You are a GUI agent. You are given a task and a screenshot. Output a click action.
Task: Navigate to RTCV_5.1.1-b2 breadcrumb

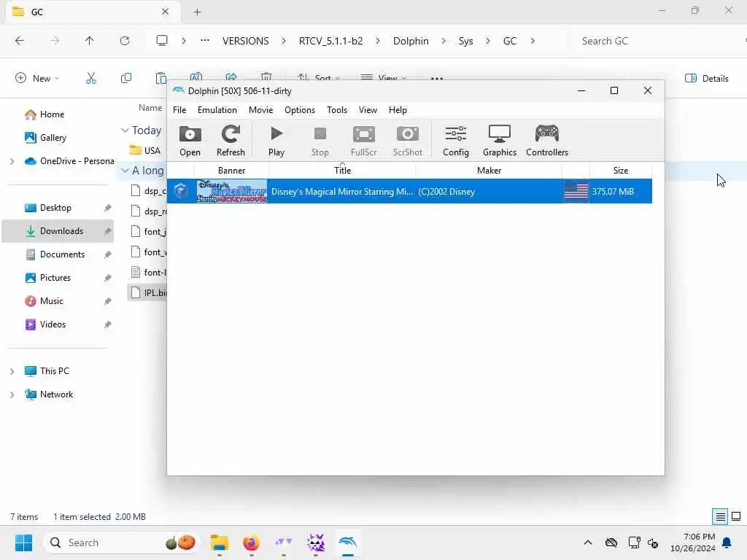[330, 41]
